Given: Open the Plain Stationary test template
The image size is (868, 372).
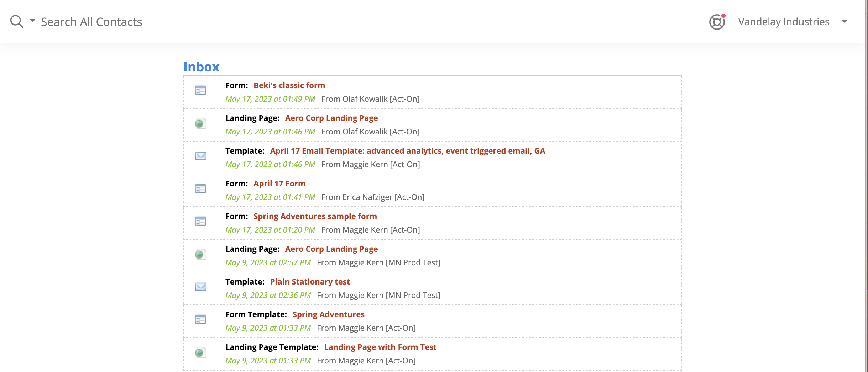Looking at the screenshot, I should click(309, 281).
